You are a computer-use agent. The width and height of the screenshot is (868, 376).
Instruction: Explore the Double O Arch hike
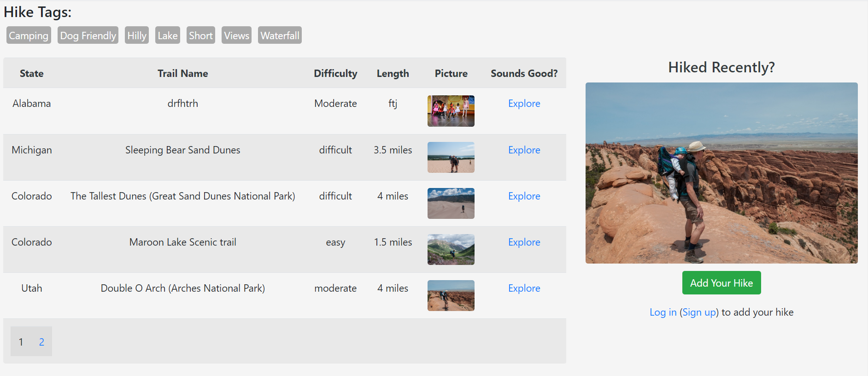click(524, 288)
